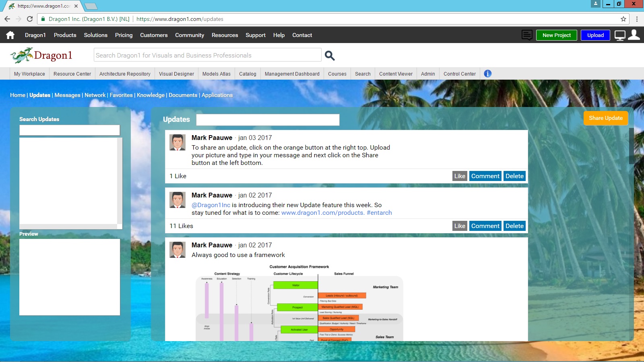Switch to Resource Center tab
Screen dimensions: 644x362
pos(72,74)
